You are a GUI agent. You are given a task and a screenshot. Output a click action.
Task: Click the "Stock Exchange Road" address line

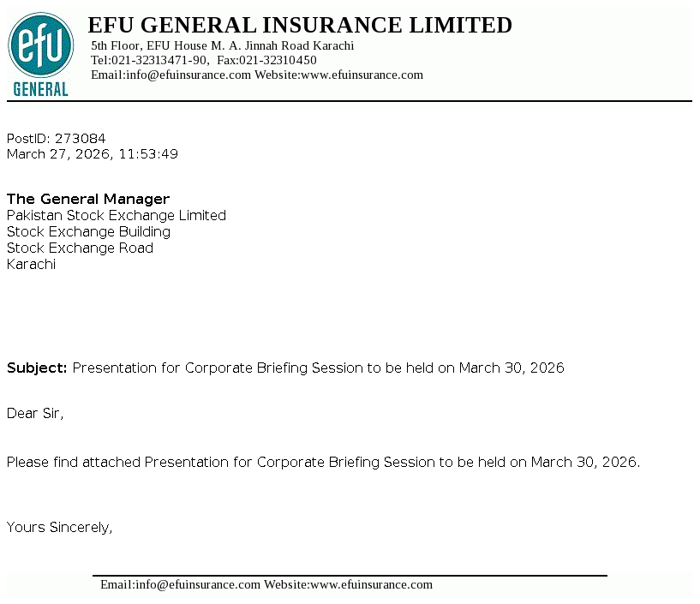81,248
